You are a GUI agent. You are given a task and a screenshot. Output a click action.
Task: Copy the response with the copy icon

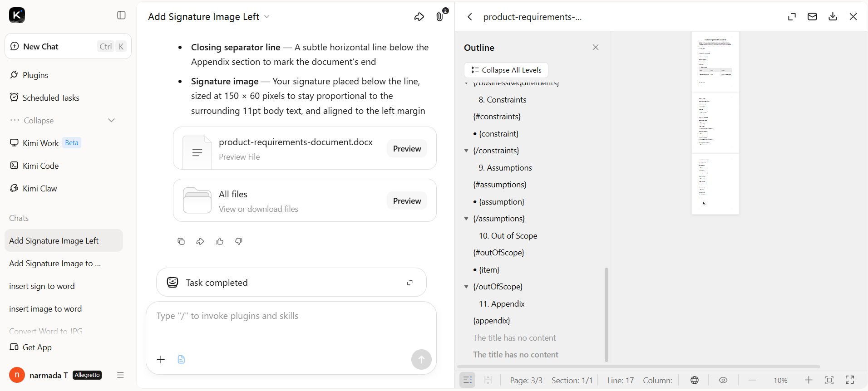tap(181, 241)
